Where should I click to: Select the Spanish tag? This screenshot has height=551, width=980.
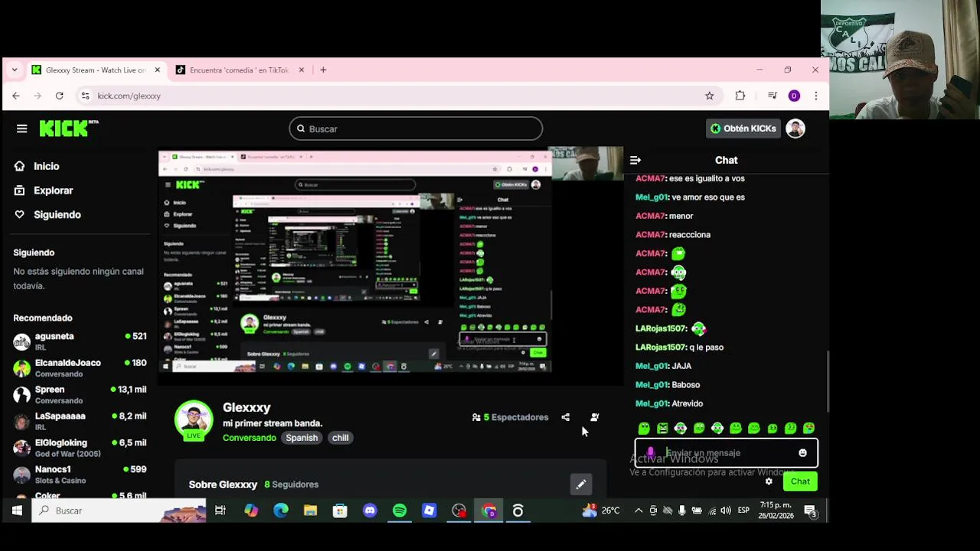tap(302, 438)
